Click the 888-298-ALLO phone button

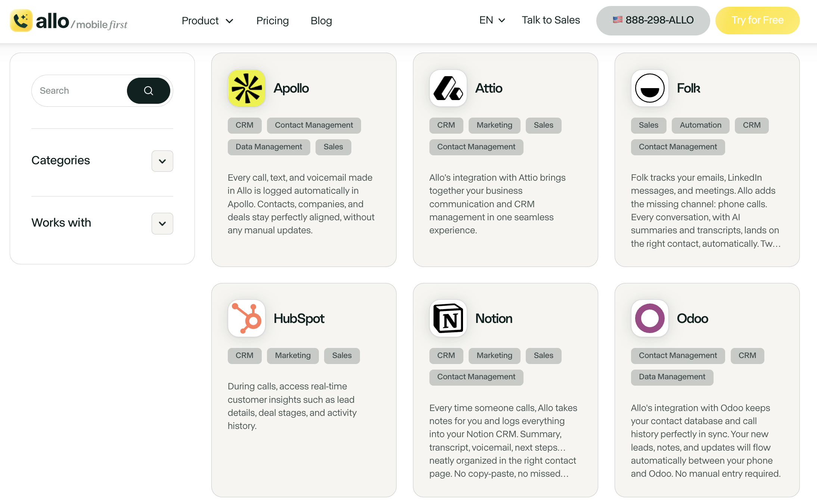653,20
